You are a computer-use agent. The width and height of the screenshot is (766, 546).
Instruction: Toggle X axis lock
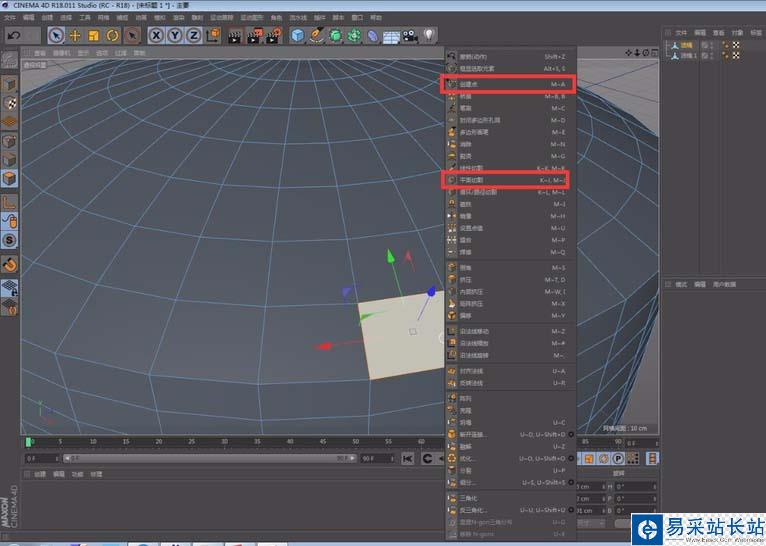[x=158, y=35]
